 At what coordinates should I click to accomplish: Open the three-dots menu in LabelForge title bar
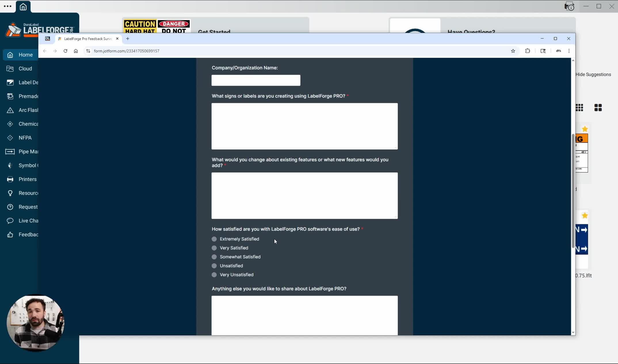[x=7, y=6]
